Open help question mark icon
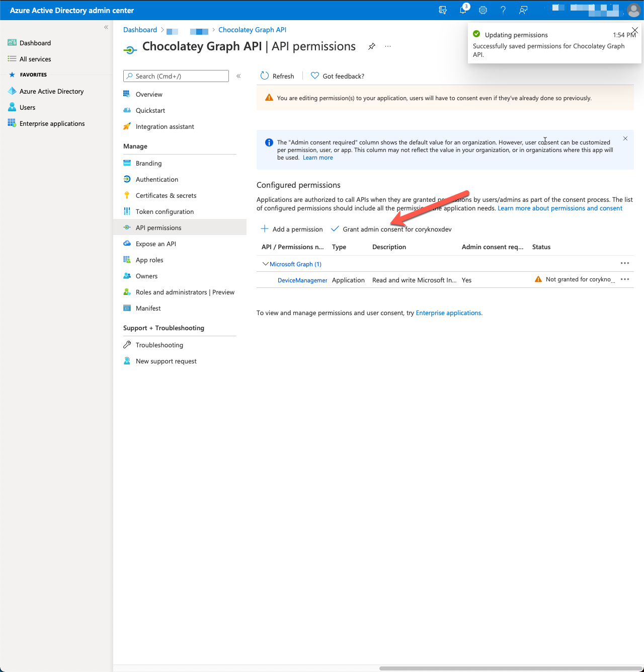 (x=503, y=10)
